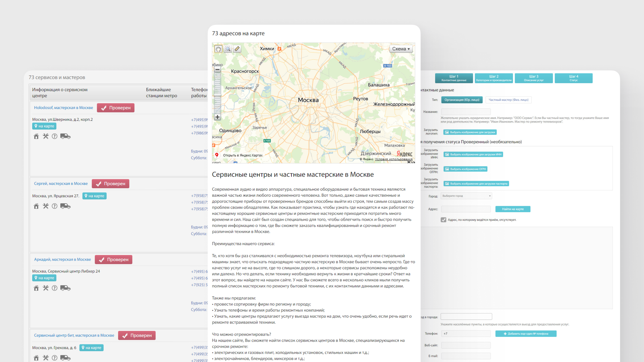Image resolution: width=644 pixels, height=362 pixels.
Task: Select the ruler measure tool on map
Action: [x=237, y=49]
